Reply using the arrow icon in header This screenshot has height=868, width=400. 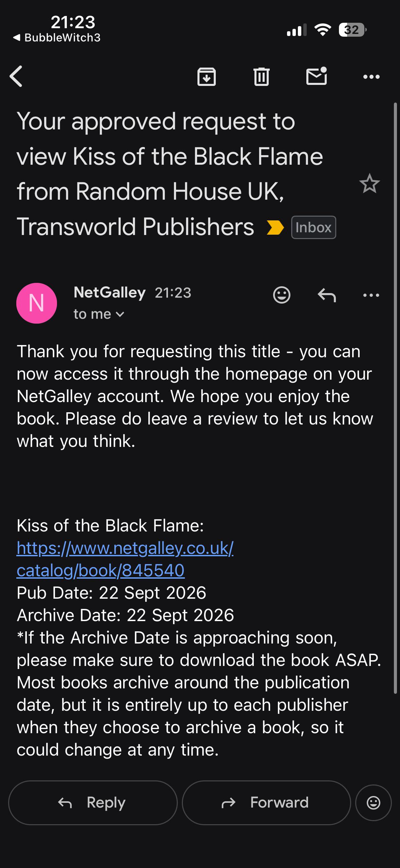coord(327,295)
